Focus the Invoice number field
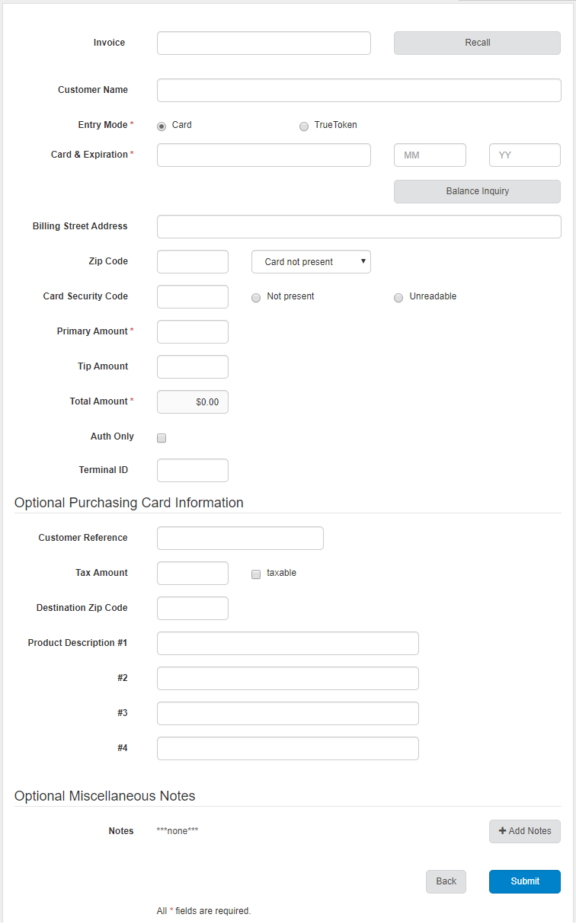Screen dimensions: 576x924 tap(264, 43)
